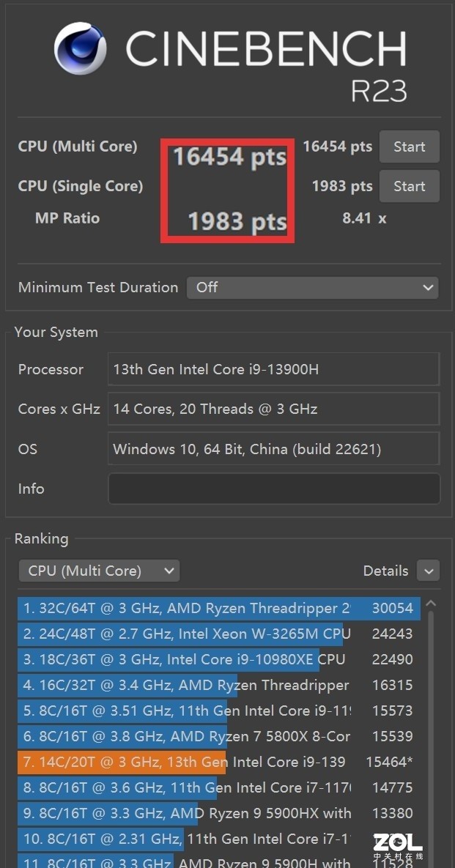The height and width of the screenshot is (868, 455).
Task: Select ranking row 10 8C/16T @ 2.31 GHz
Action: (x=219, y=839)
